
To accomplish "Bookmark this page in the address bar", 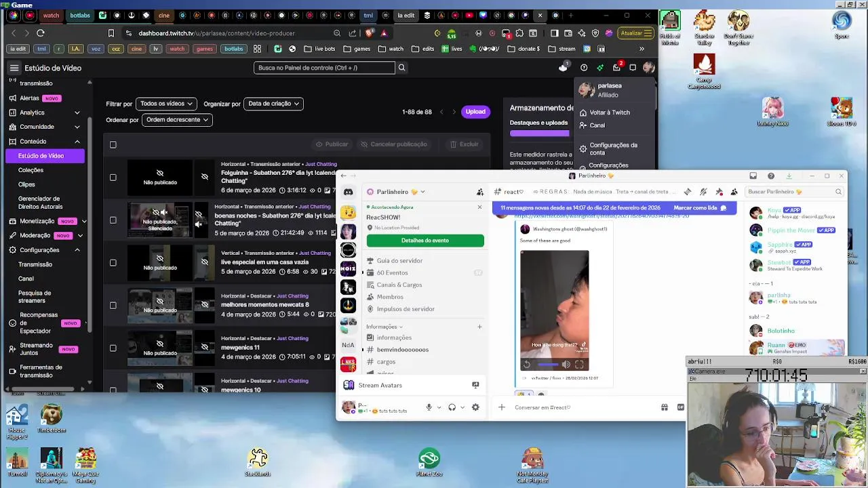I will click(111, 33).
